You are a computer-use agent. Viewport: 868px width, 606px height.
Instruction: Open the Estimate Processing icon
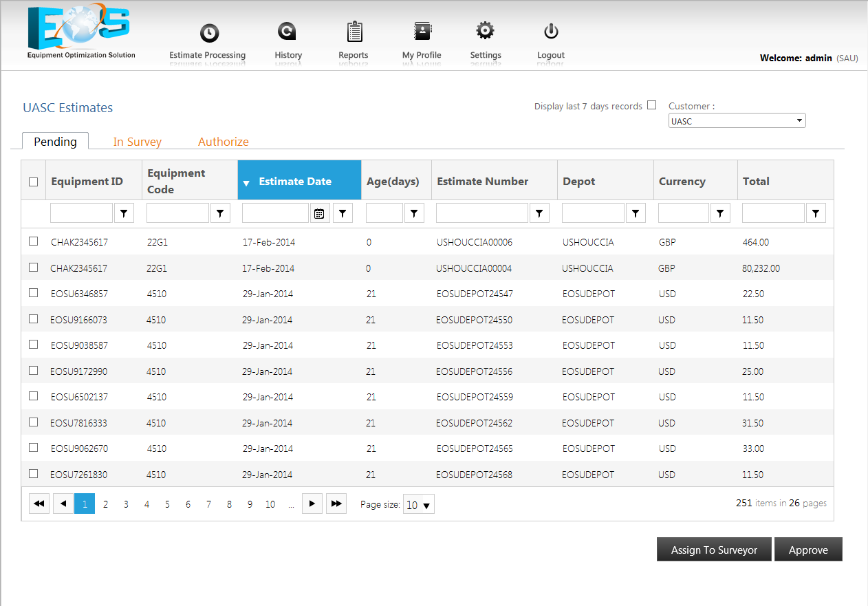pos(208,31)
